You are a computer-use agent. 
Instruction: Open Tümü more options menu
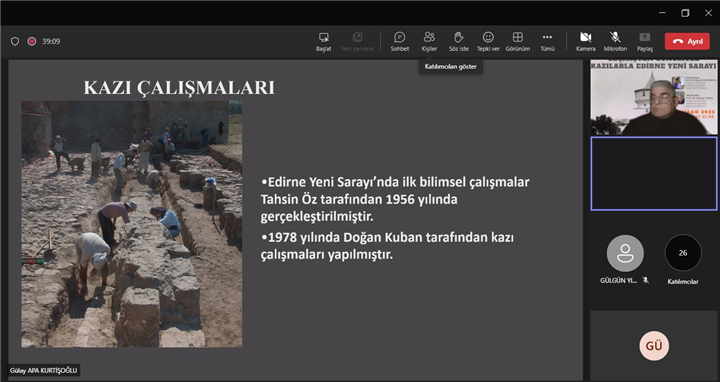point(547,41)
